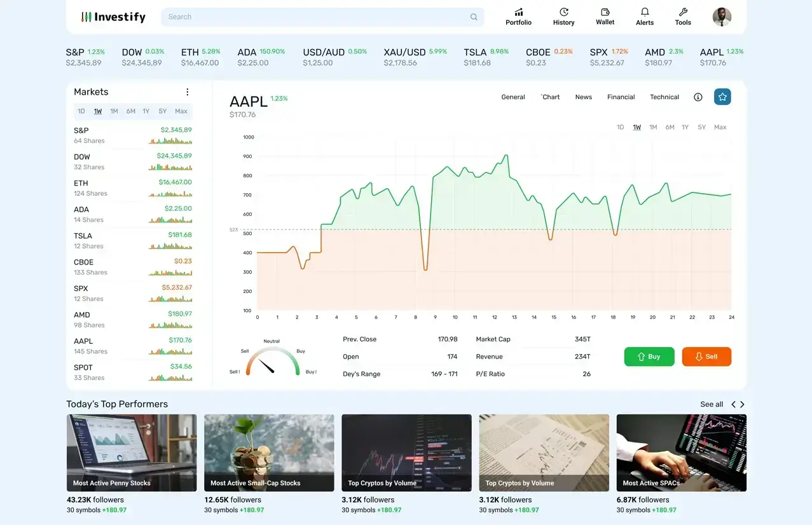Select the 1D chart timeframe
The image size is (812, 525).
click(x=620, y=126)
